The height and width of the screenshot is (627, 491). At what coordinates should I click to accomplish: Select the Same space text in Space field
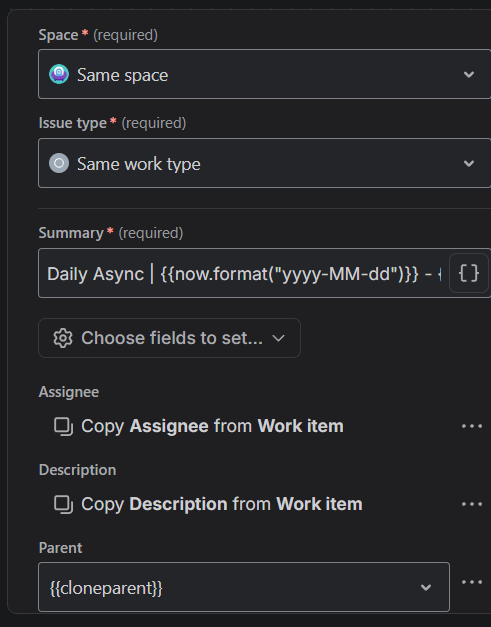pos(122,75)
